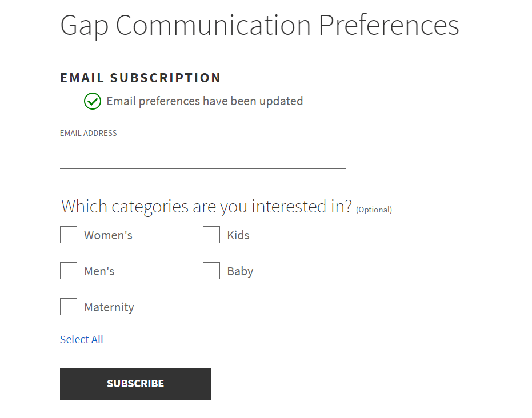532x418 pixels.
Task: Check the Kids category checkbox
Action: [211, 235]
